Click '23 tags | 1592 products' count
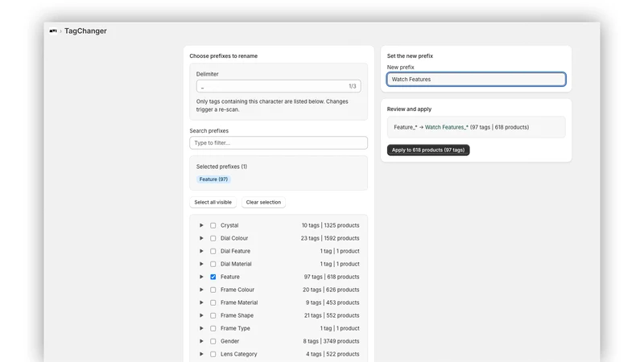Screen dimensions: 644x362 tap(330, 238)
